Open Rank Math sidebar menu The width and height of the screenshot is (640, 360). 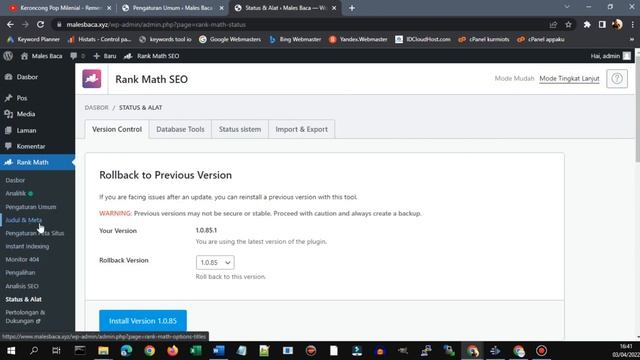[37, 162]
